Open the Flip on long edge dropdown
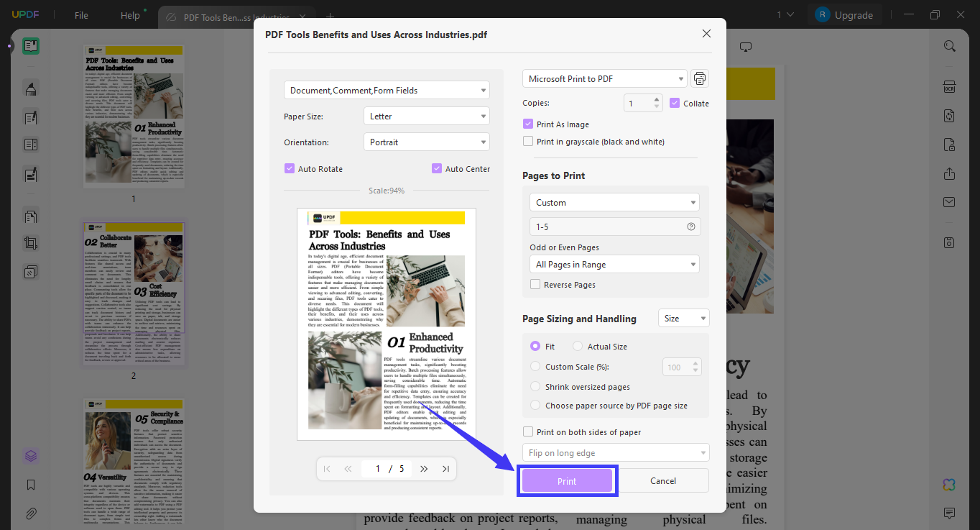Screen dimensions: 980x530 coord(615,452)
